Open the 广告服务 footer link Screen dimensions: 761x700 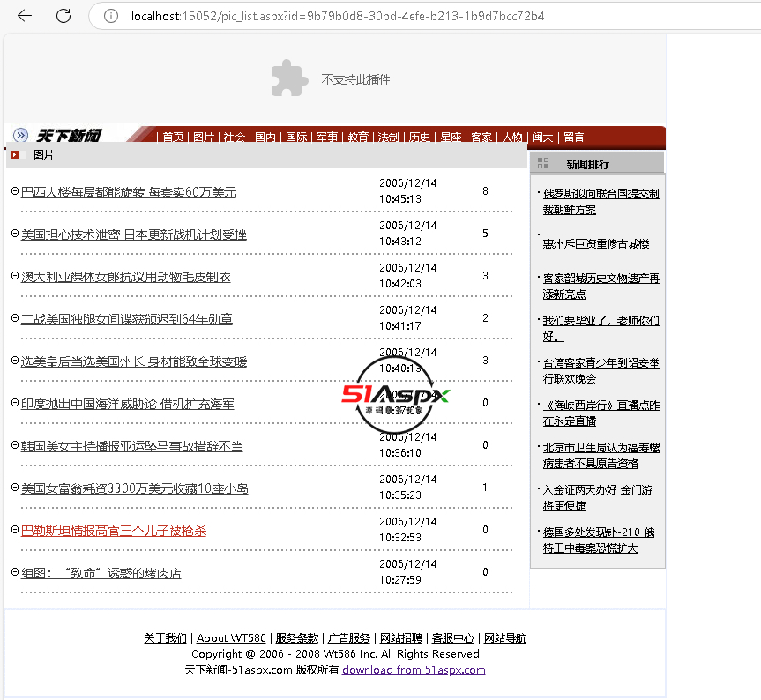349,638
